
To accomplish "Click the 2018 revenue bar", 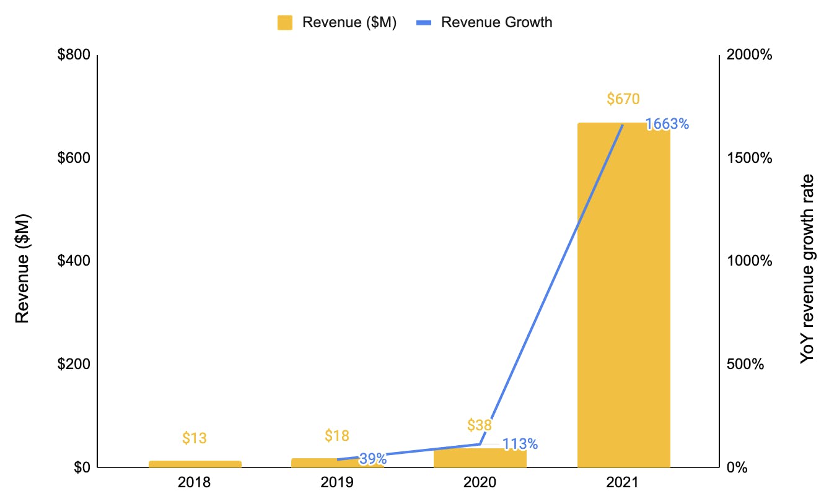I will pos(195,464).
